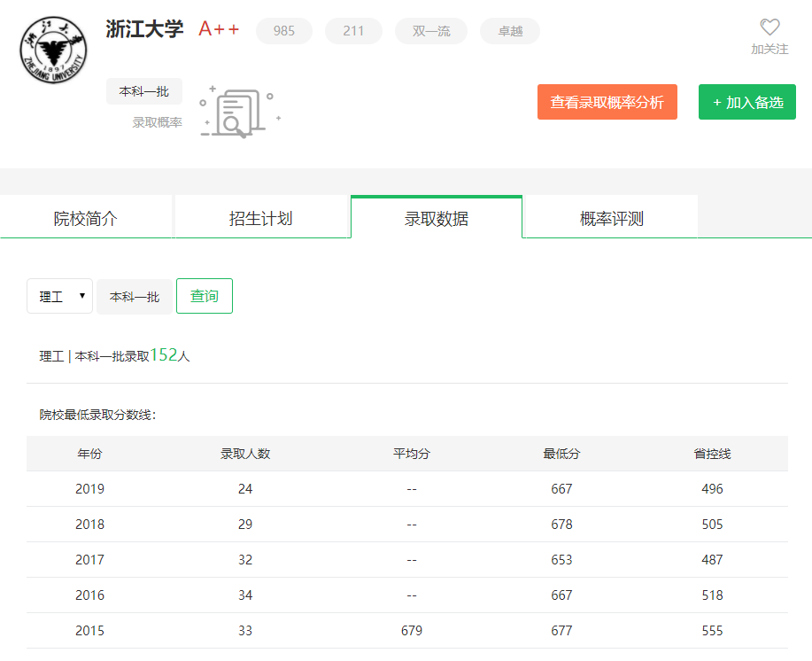Click 查看录取概率分析 button
Viewport: 812px width, 661px height.
[x=607, y=102]
